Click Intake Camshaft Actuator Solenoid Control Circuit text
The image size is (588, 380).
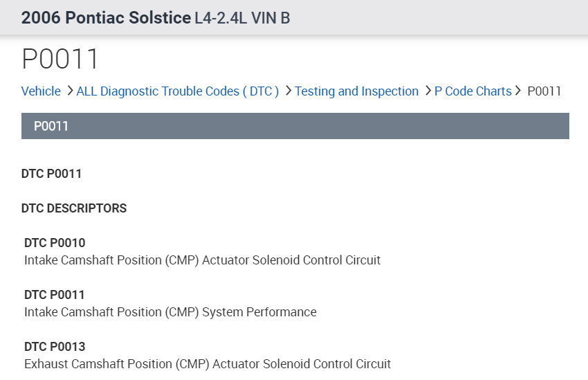point(202,260)
